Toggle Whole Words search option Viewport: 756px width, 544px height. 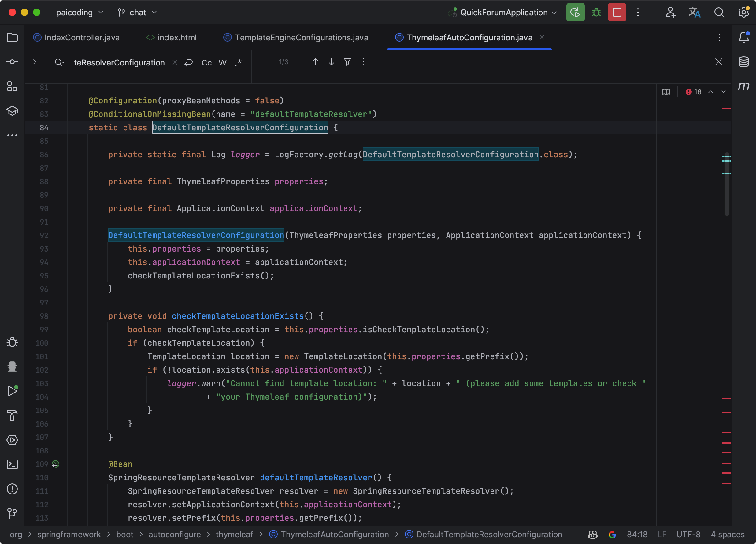[222, 63]
